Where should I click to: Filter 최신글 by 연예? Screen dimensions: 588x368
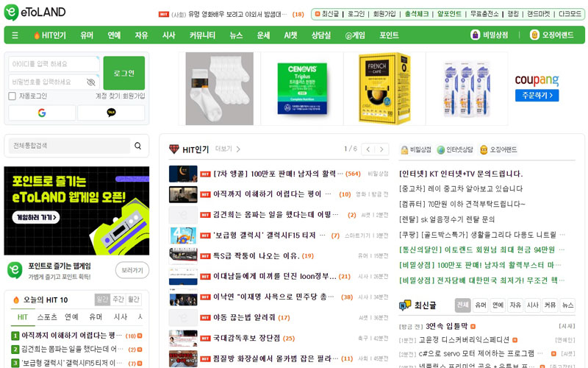click(x=498, y=305)
